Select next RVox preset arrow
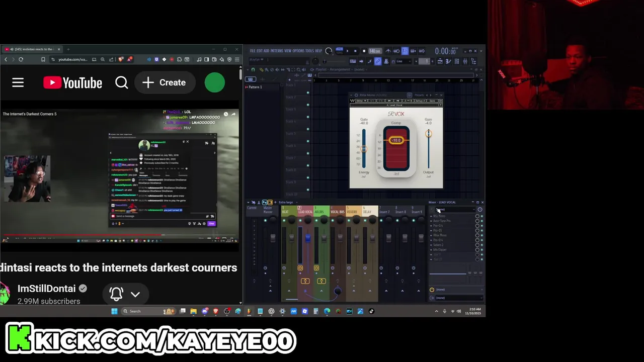 (431, 95)
